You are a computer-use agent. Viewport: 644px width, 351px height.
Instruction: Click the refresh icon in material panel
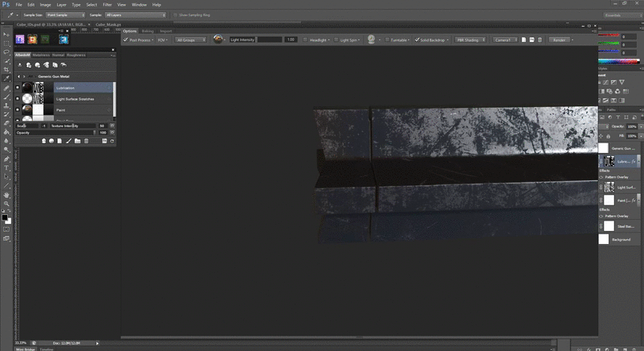click(x=112, y=141)
